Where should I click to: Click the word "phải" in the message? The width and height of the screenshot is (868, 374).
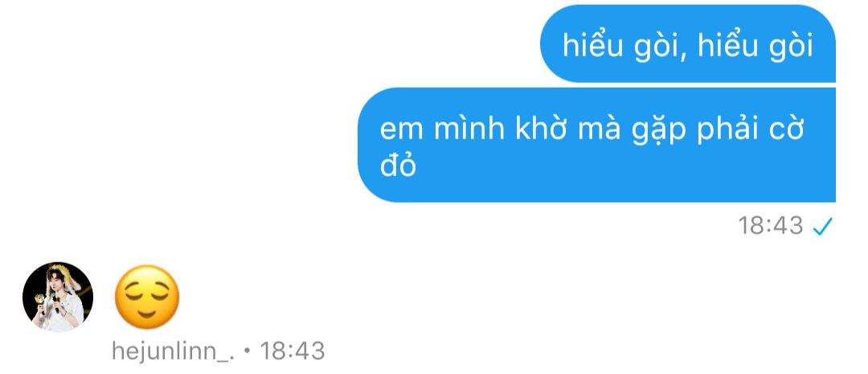[733, 130]
